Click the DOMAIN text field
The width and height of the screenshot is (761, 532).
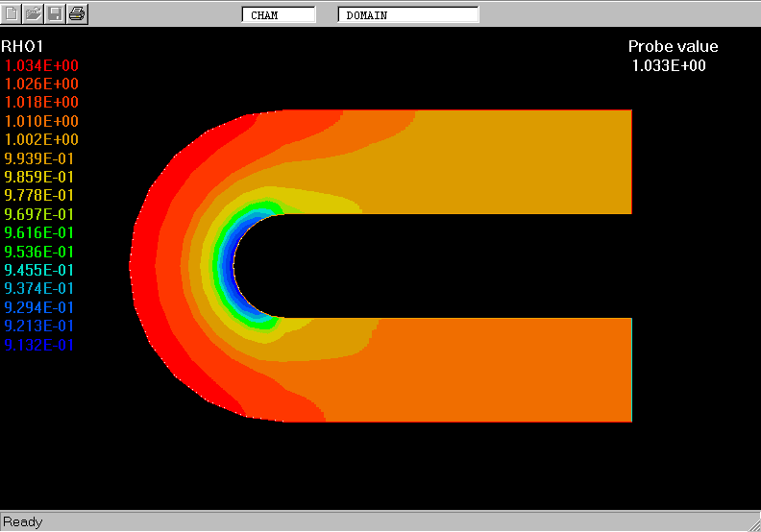407,15
